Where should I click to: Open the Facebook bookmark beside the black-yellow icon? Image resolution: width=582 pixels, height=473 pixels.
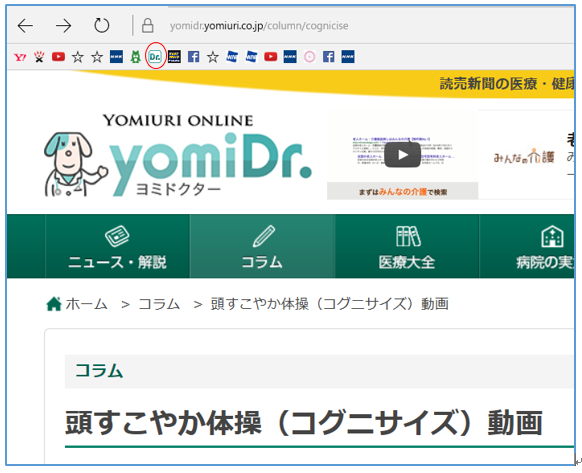pyautogui.click(x=193, y=57)
